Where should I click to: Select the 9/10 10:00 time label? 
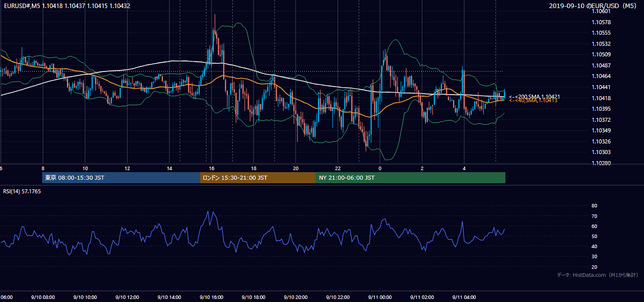coord(85,297)
